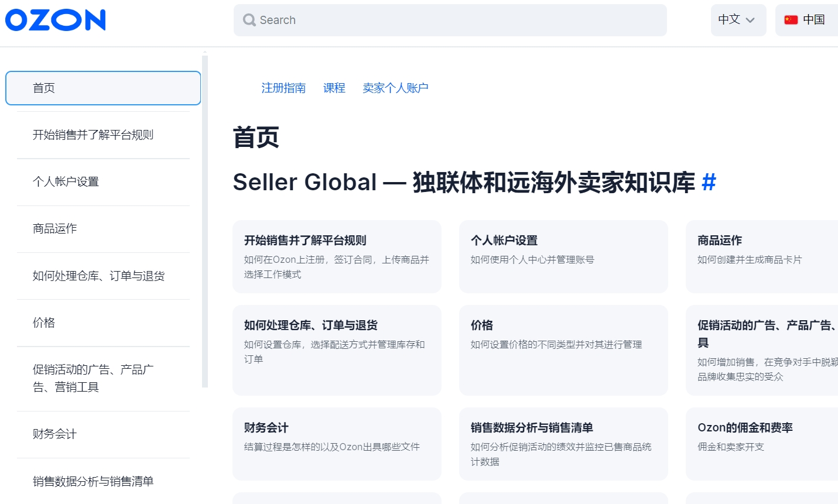
Task: Click the # anchor link beside the heading
Action: click(x=709, y=182)
